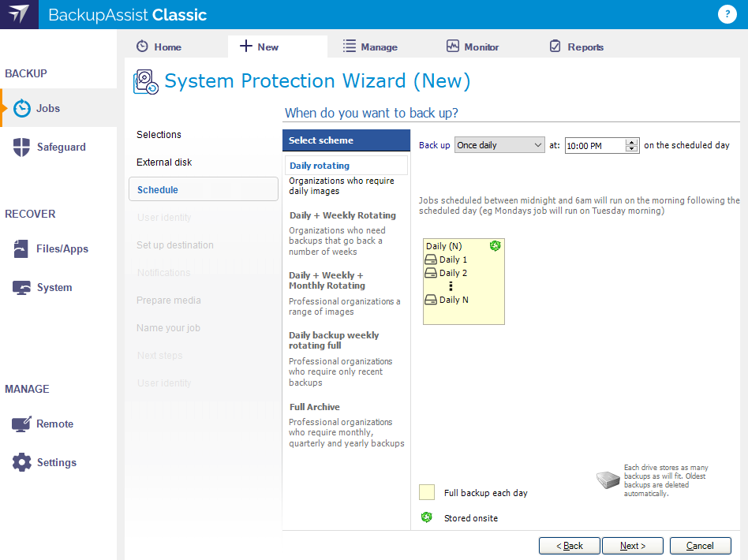Click the Settings gear icon
Screen dimensions: 748x560
21,462
